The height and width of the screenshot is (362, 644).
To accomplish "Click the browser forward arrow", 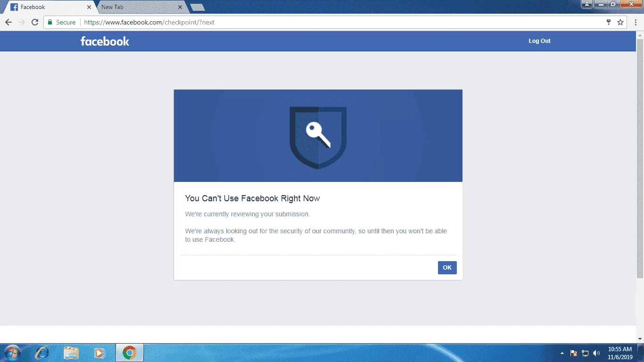I will pyautogui.click(x=22, y=22).
